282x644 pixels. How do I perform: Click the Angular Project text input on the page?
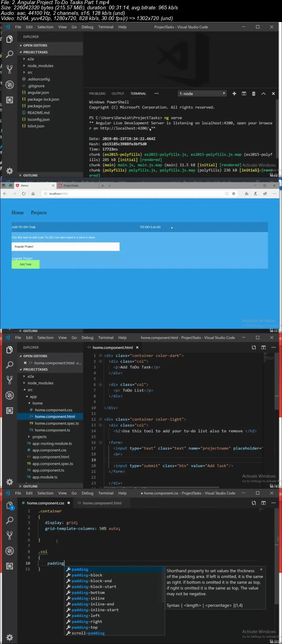pyautogui.click(x=66, y=247)
